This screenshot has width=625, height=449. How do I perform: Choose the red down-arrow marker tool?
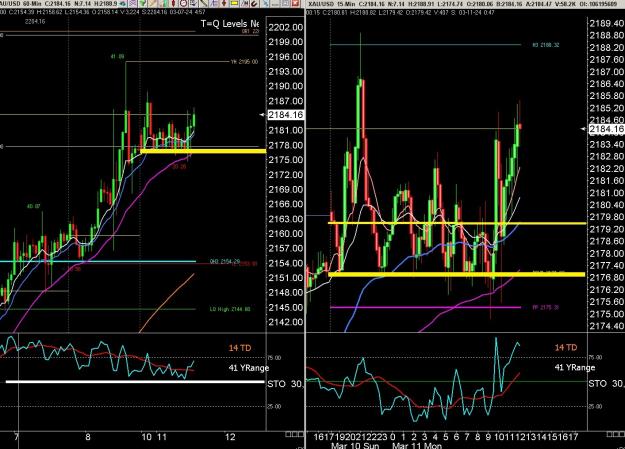[x=224, y=4]
